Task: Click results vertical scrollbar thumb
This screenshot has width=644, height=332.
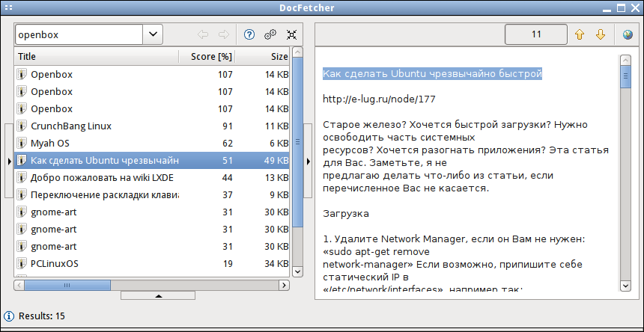Action: point(299,141)
